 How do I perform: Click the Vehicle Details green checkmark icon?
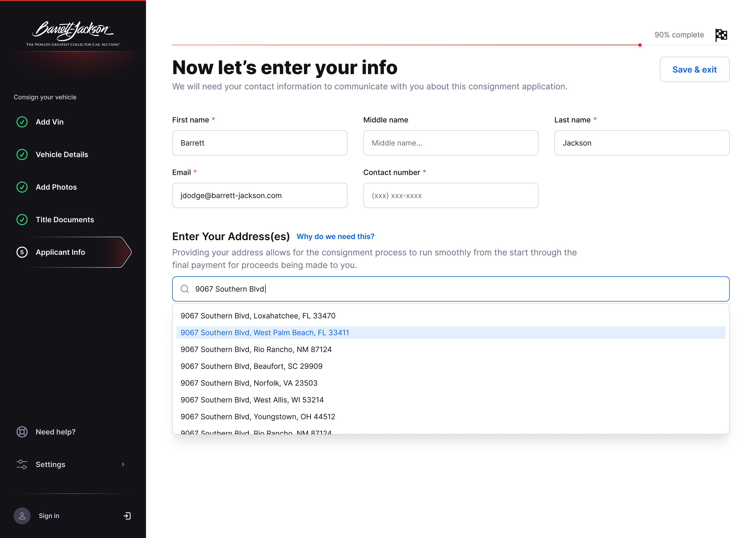(22, 154)
